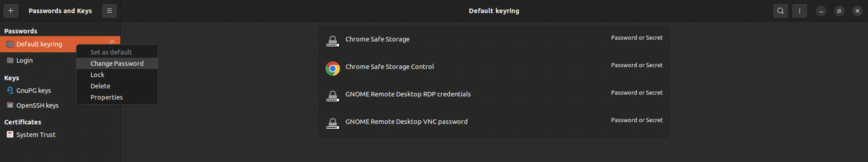This screenshot has width=868, height=162.
Task: Click the Chrome logo icon
Action: 332,69
